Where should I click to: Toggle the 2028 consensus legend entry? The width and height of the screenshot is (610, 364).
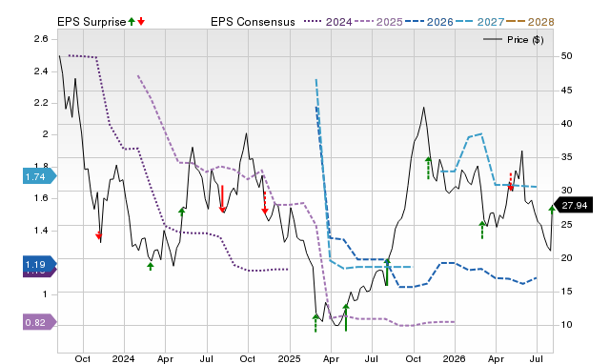click(531, 22)
